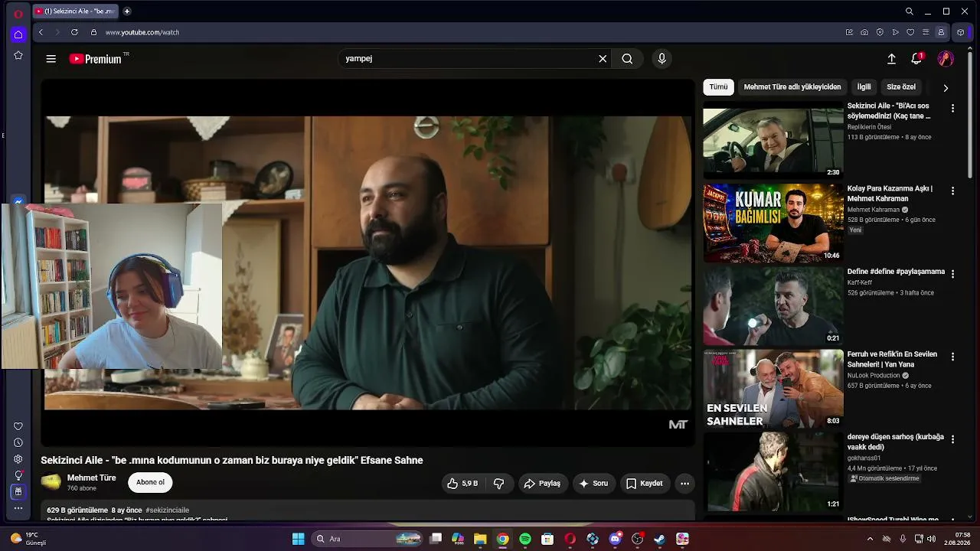Image resolution: width=980 pixels, height=551 pixels.
Task: Select Mehmet Türe adlı yükleyiciden chip
Action: point(792,87)
